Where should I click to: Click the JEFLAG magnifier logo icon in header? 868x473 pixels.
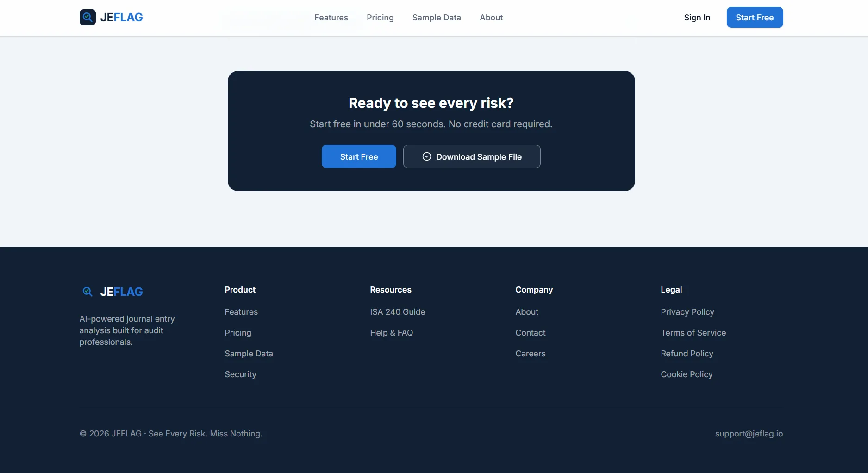87,17
